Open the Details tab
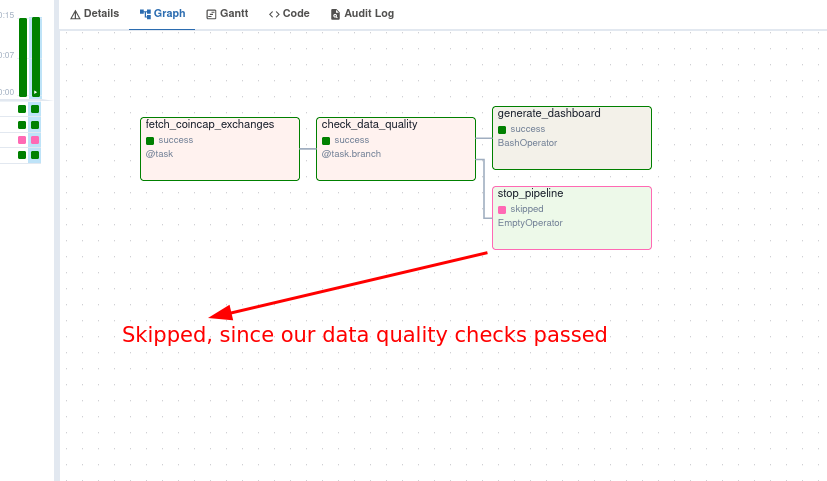Viewport: 827px width, 481px height. [94, 14]
